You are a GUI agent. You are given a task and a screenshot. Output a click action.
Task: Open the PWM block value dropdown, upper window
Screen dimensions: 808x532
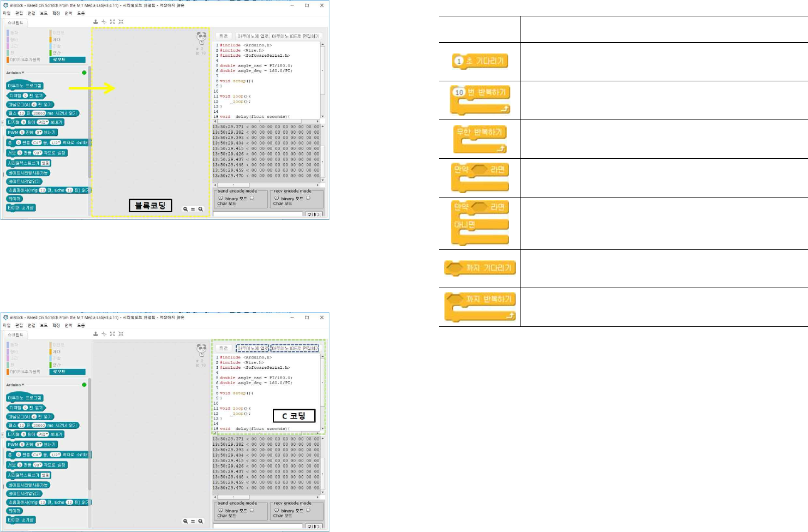39,132
